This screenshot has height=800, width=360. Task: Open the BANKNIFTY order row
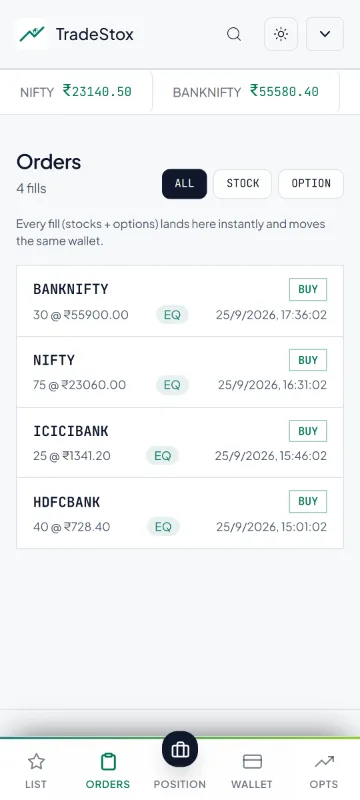[180, 301]
